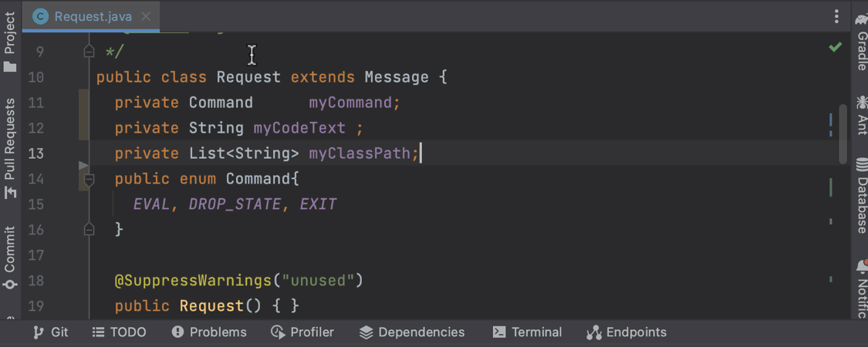The height and width of the screenshot is (347, 868).
Task: Open the Profiler tool window
Action: pyautogui.click(x=302, y=332)
